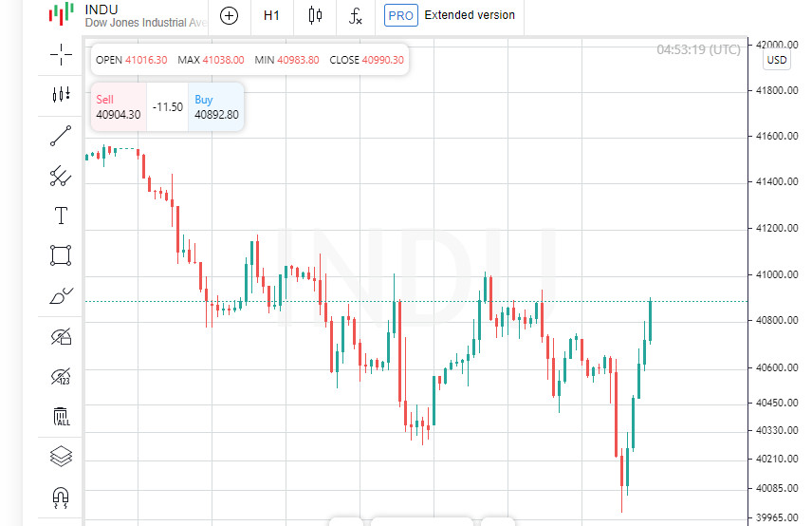Open the fx indicators menu
This screenshot has width=812, height=526.
pos(356,15)
